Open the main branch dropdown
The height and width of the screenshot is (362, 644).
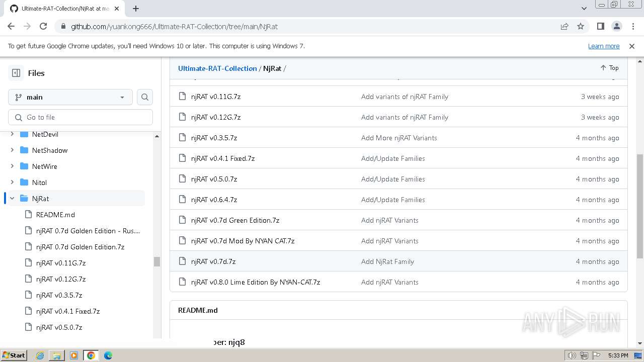(x=70, y=97)
